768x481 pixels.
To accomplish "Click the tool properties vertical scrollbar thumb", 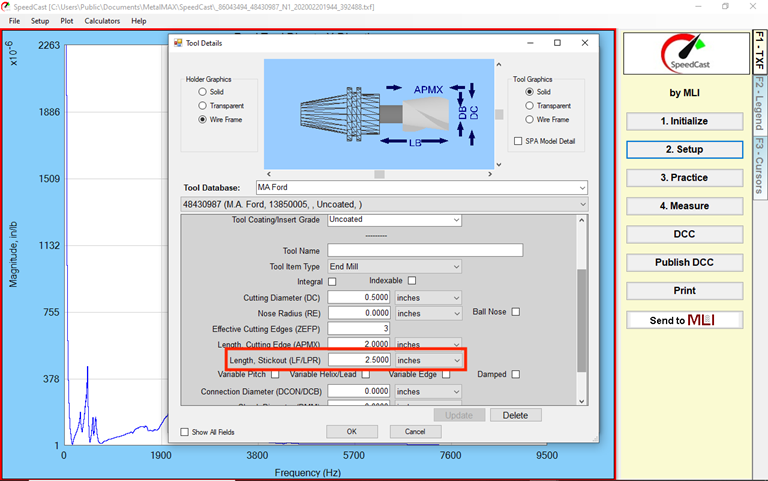I will (581, 320).
